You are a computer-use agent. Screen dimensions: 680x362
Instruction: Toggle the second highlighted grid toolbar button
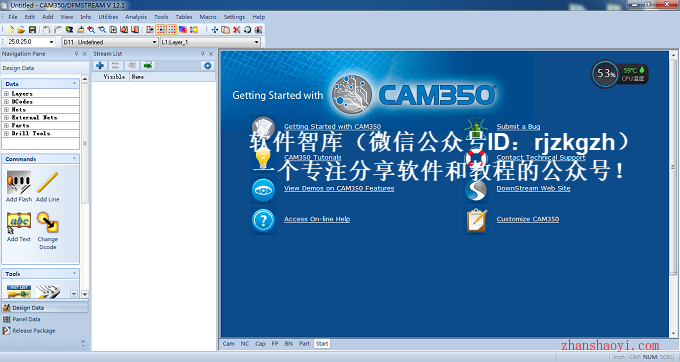tap(172, 29)
